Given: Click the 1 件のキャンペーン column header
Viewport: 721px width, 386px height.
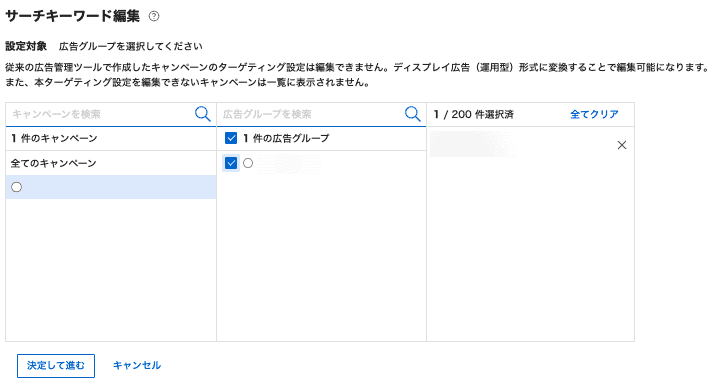Looking at the screenshot, I should coord(54,138).
